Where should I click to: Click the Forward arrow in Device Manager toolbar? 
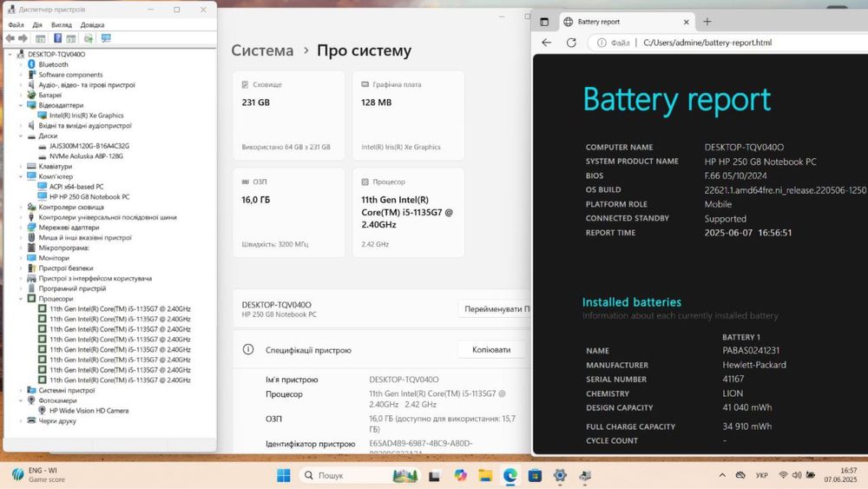click(x=23, y=38)
